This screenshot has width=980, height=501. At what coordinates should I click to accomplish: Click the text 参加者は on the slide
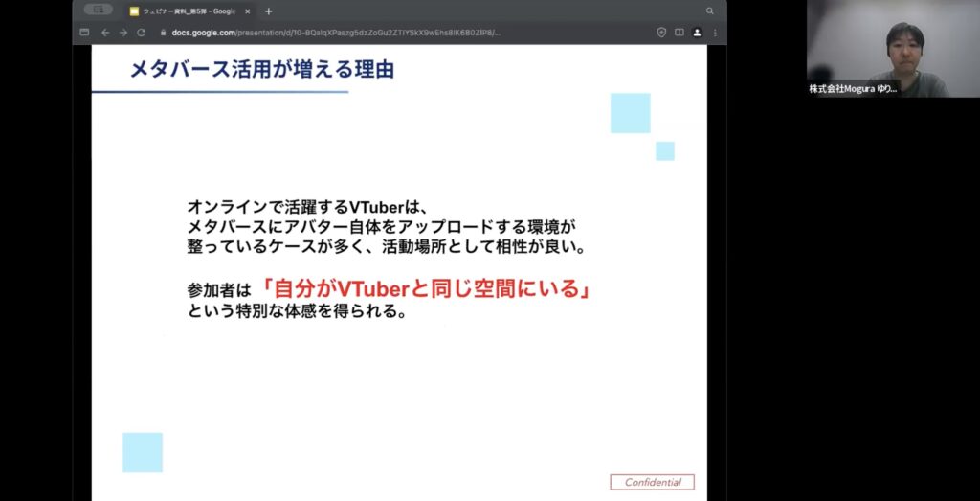(218, 291)
